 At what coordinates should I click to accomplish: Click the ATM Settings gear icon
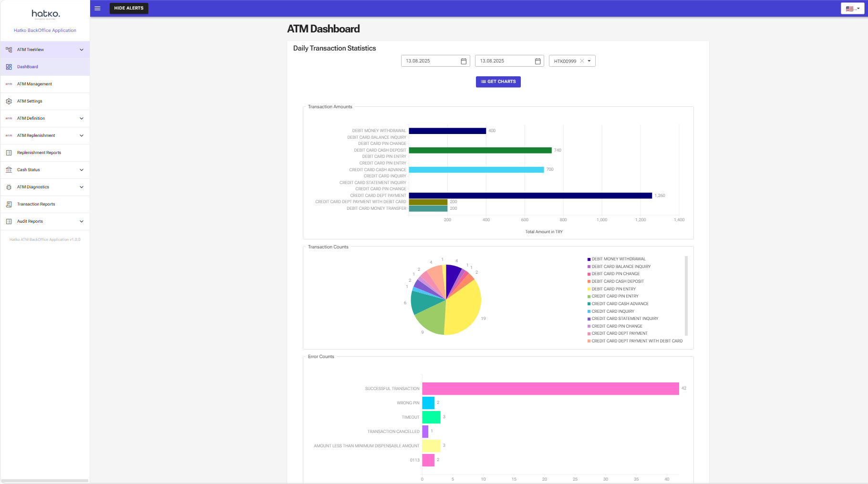click(x=9, y=101)
